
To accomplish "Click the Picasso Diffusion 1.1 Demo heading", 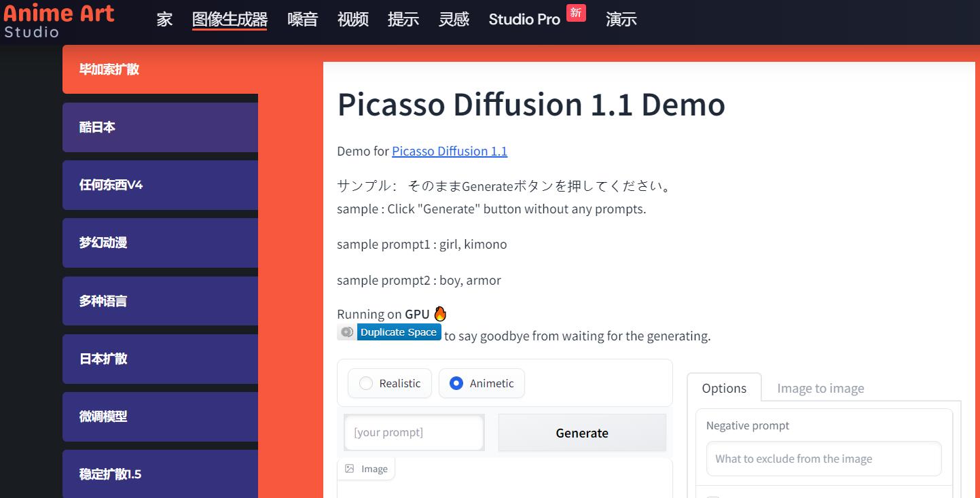I will point(531,104).
